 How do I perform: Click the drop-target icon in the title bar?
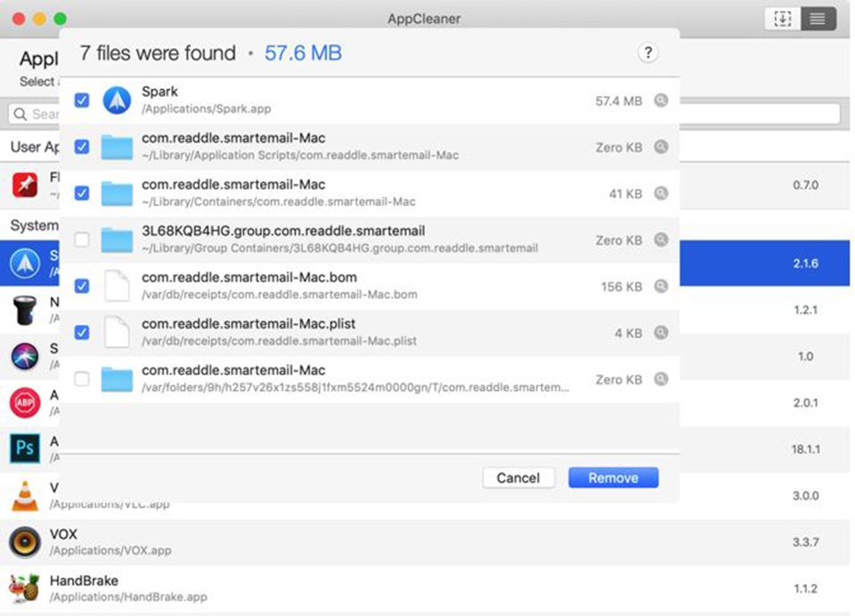click(781, 18)
